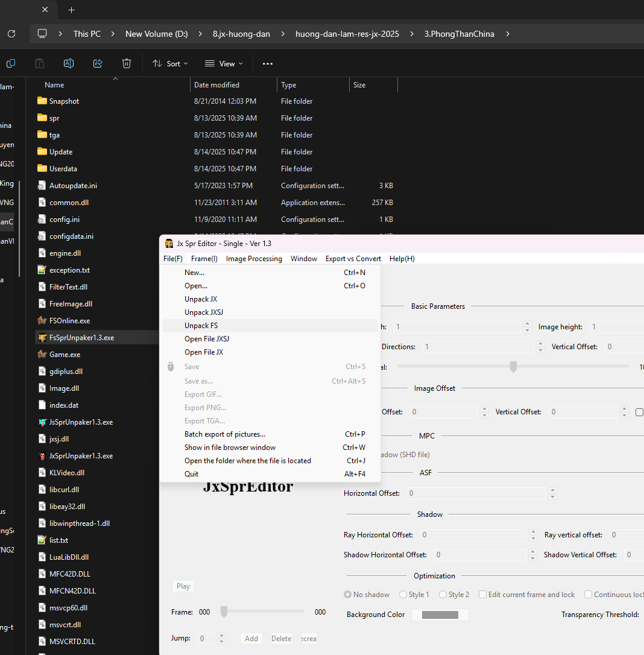Click the Share icon in Explorer toolbar
644x655 pixels.
click(x=98, y=63)
